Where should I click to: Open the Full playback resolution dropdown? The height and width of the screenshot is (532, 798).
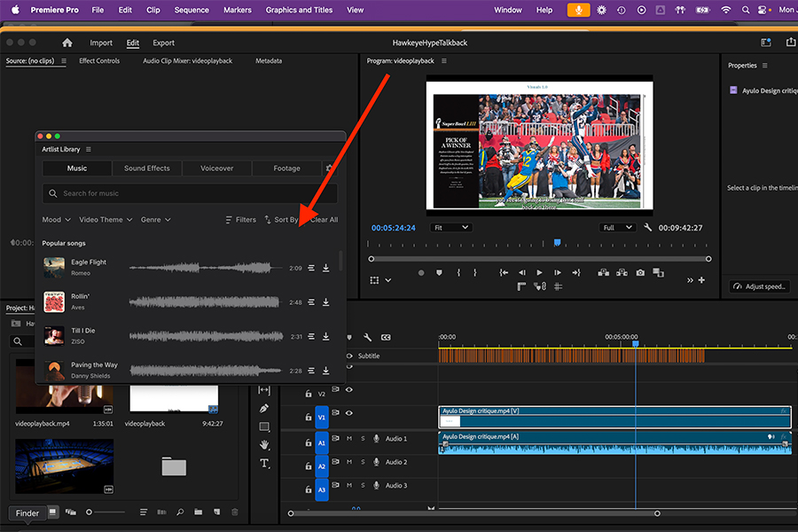617,228
